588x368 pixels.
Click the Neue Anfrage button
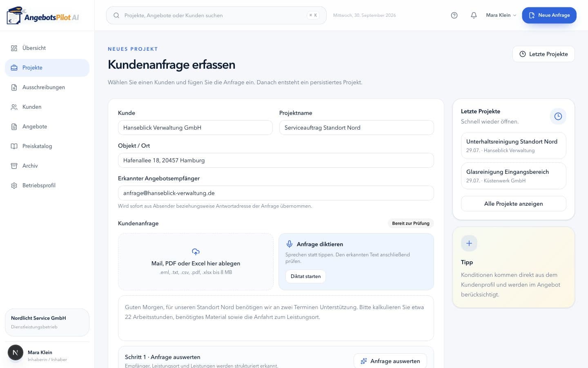pyautogui.click(x=549, y=15)
